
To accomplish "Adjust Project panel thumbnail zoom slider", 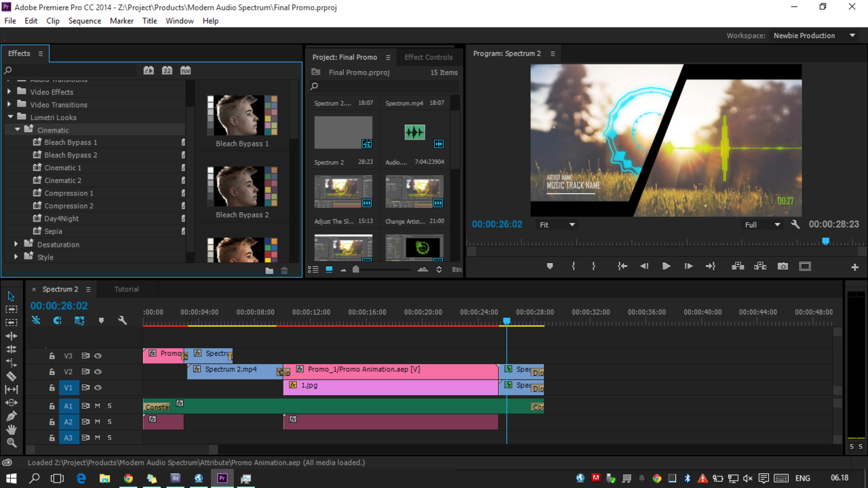I will (356, 269).
